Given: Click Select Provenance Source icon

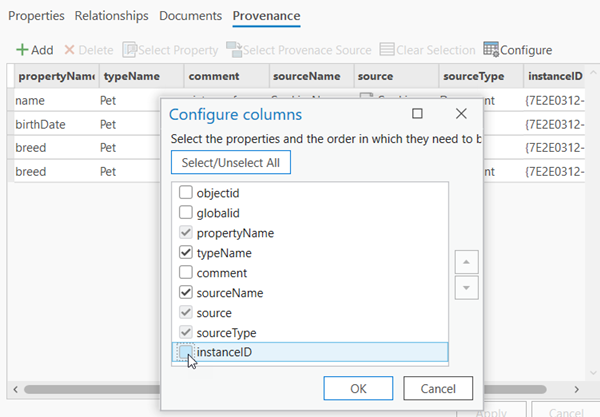Looking at the screenshot, I should point(234,50).
